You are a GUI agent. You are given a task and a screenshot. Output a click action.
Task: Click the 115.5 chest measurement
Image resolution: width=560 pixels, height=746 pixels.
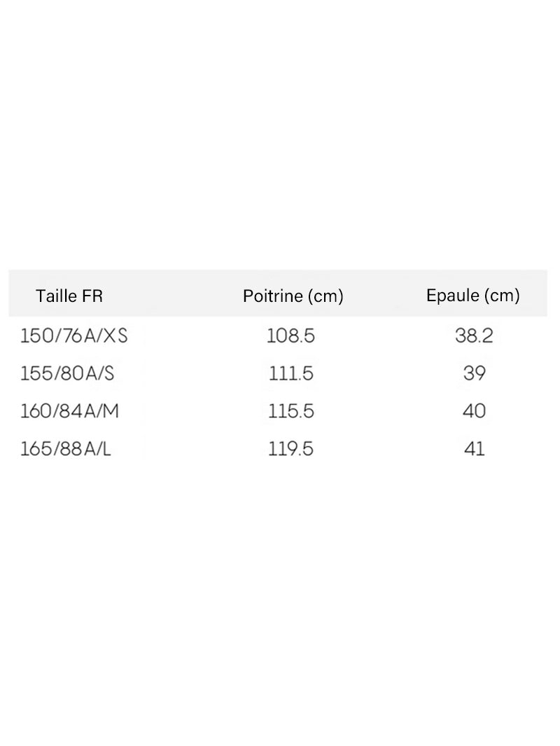pos(291,411)
